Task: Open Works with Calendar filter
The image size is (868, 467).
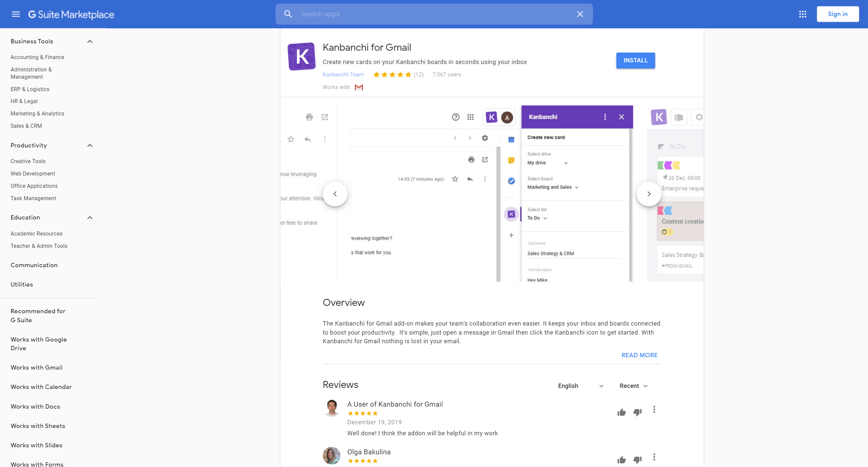Action: (x=41, y=387)
